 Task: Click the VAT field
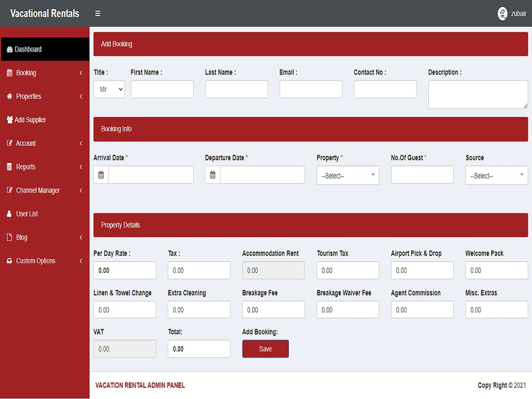click(125, 349)
